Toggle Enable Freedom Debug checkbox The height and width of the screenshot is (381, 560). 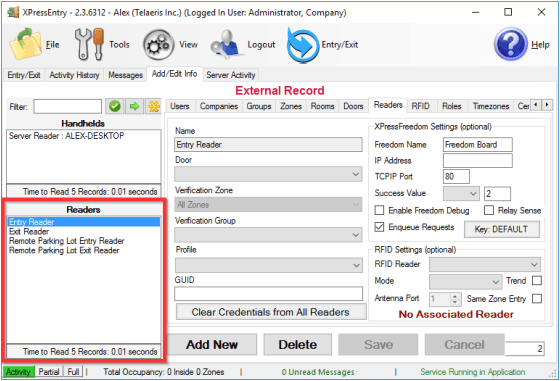(x=379, y=210)
